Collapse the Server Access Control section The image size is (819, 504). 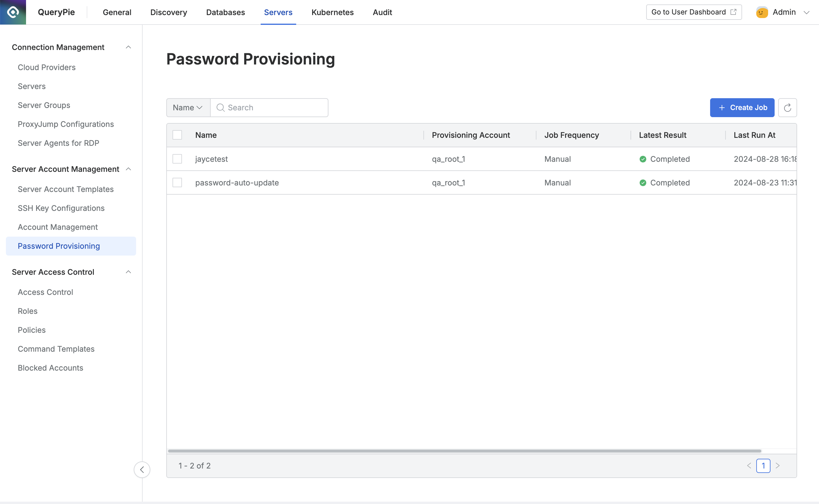coord(128,272)
